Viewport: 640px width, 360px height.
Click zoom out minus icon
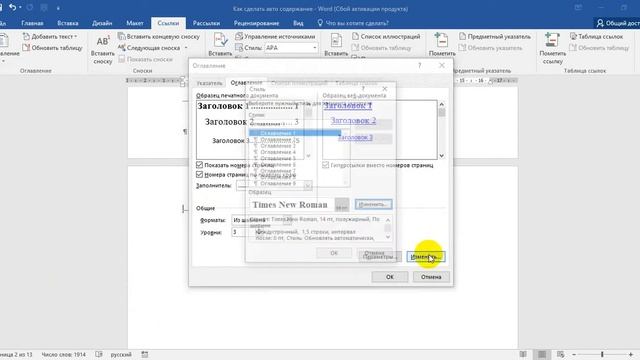(574, 354)
